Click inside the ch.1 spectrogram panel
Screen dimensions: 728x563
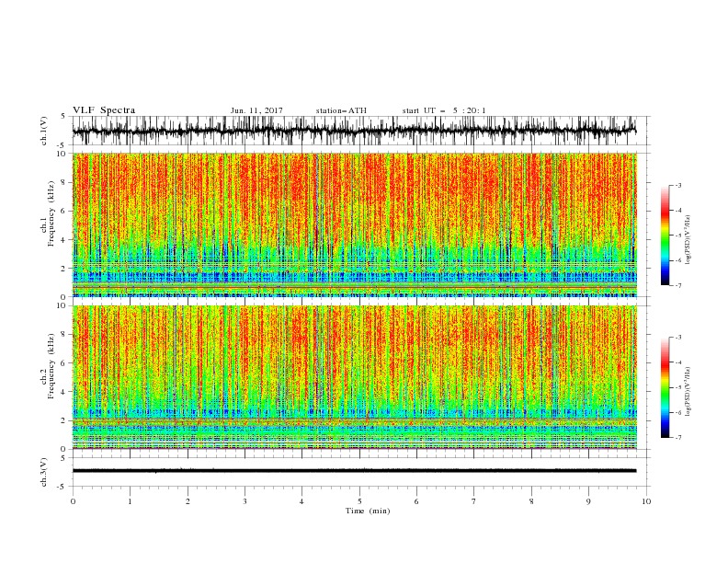(x=354, y=224)
